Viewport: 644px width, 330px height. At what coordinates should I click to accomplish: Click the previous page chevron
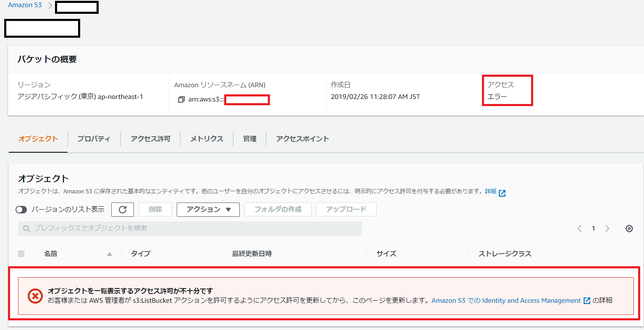click(579, 228)
